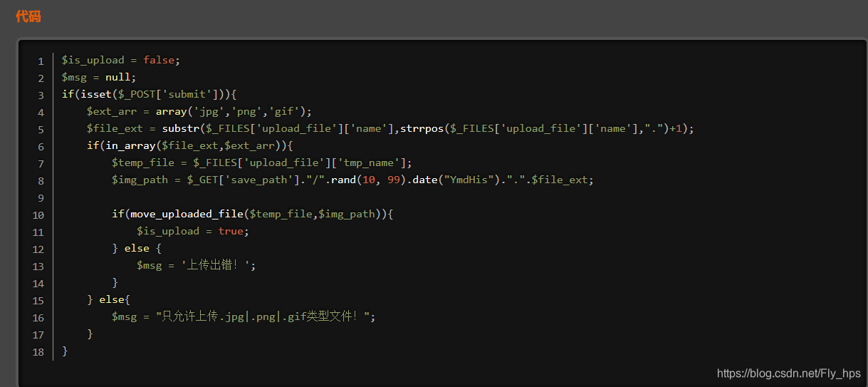868x387 pixels.
Task: Click the '$is_upload = true;' line
Action: coord(193,232)
